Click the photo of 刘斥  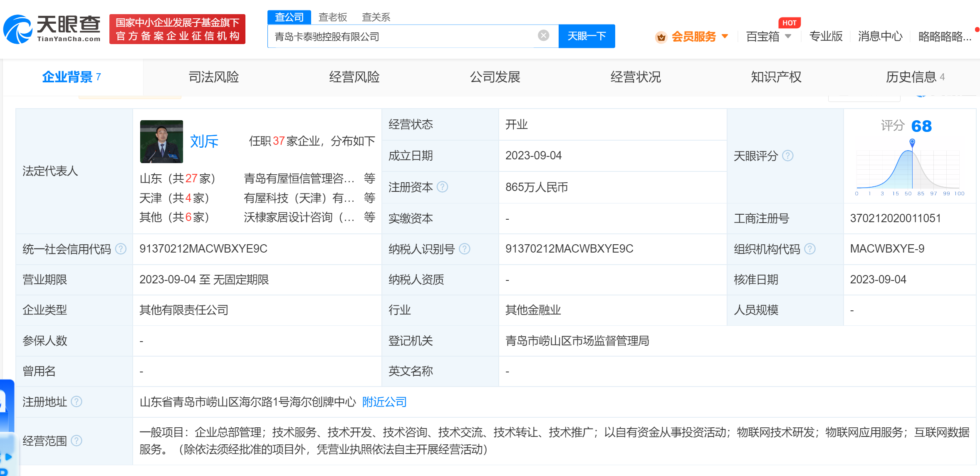tap(161, 141)
